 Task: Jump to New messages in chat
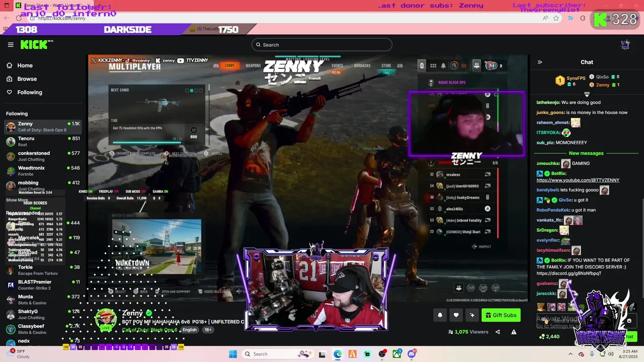[586, 153]
